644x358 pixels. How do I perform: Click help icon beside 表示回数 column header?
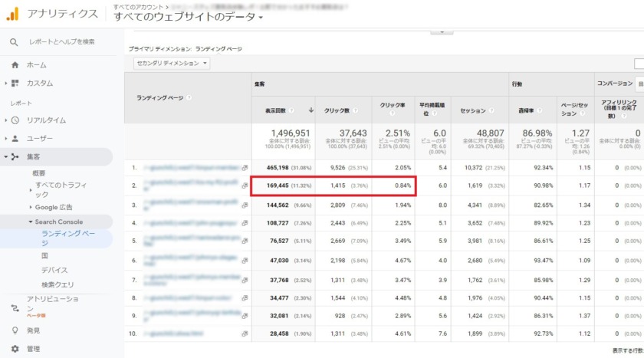pos(291,110)
